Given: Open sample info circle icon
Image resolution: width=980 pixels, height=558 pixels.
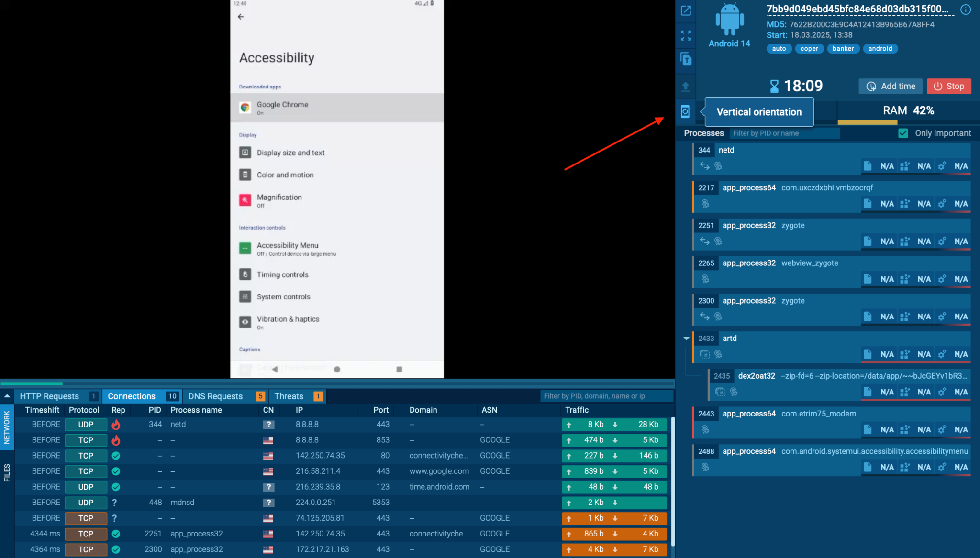Looking at the screenshot, I should 966,10.
